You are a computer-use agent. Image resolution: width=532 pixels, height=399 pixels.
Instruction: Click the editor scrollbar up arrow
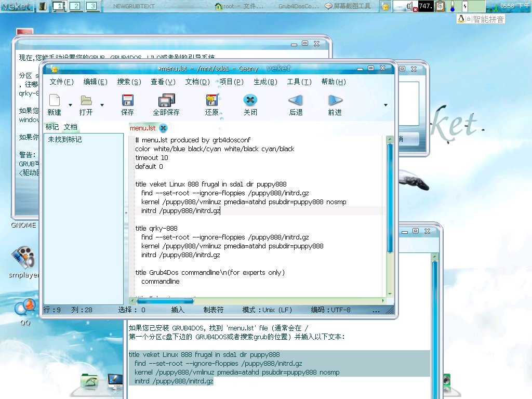390,139
